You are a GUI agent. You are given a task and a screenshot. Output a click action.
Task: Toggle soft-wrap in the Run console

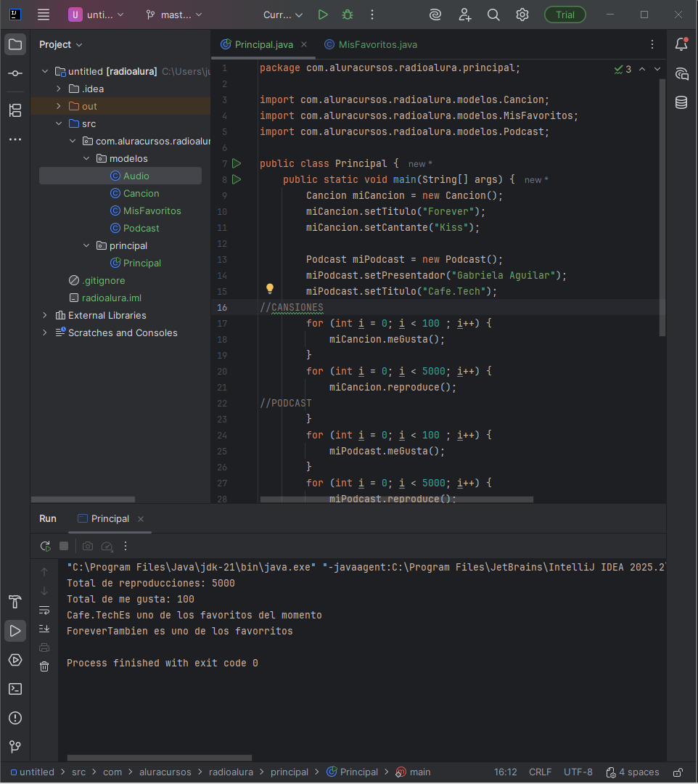(x=44, y=610)
